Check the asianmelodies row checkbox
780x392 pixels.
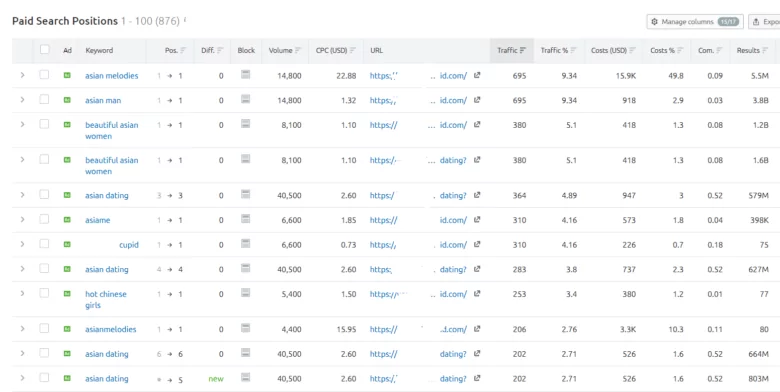pos(44,328)
